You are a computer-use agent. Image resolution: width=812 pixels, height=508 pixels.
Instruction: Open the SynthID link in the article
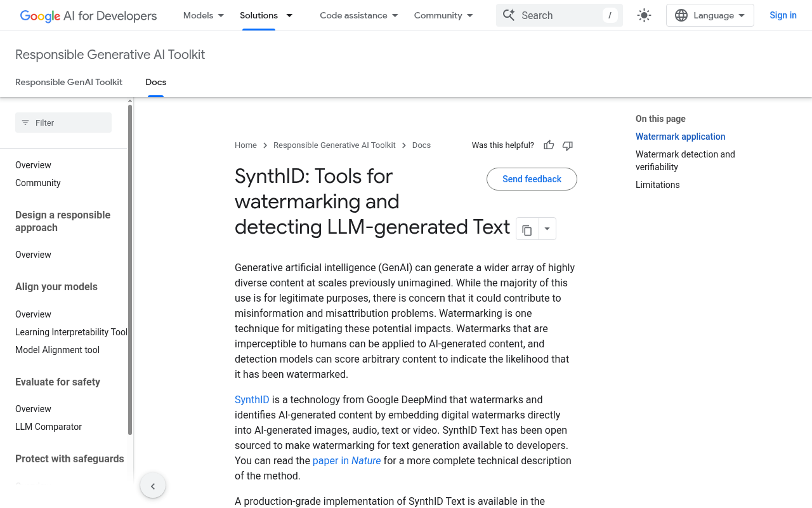pos(252,400)
